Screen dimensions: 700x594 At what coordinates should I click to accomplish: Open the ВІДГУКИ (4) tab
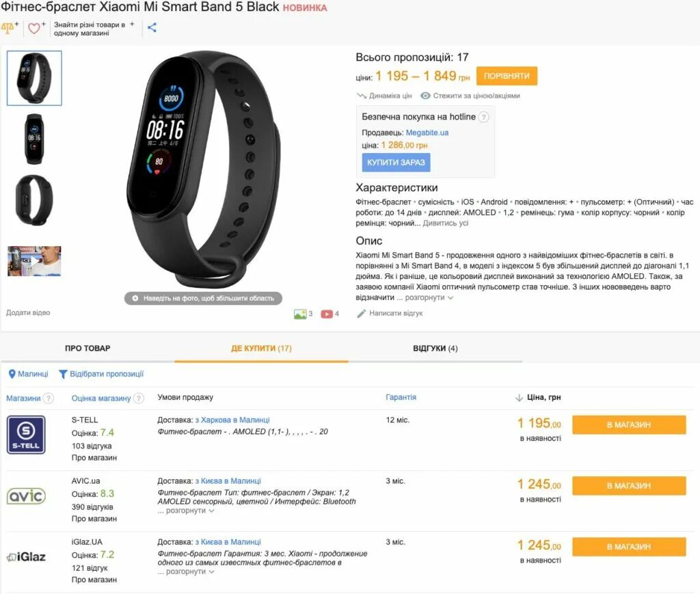pos(435,348)
